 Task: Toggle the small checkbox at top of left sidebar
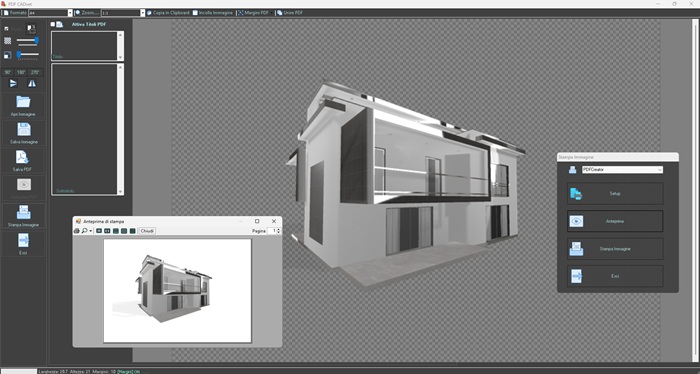tap(6, 29)
